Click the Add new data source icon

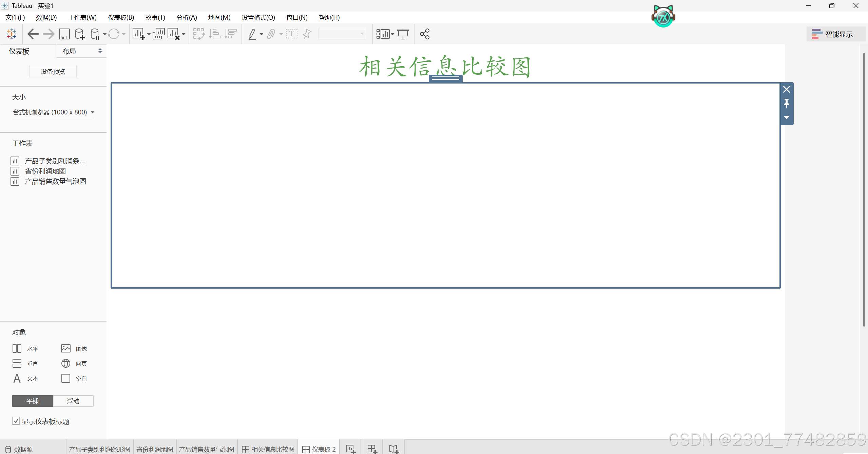80,34
